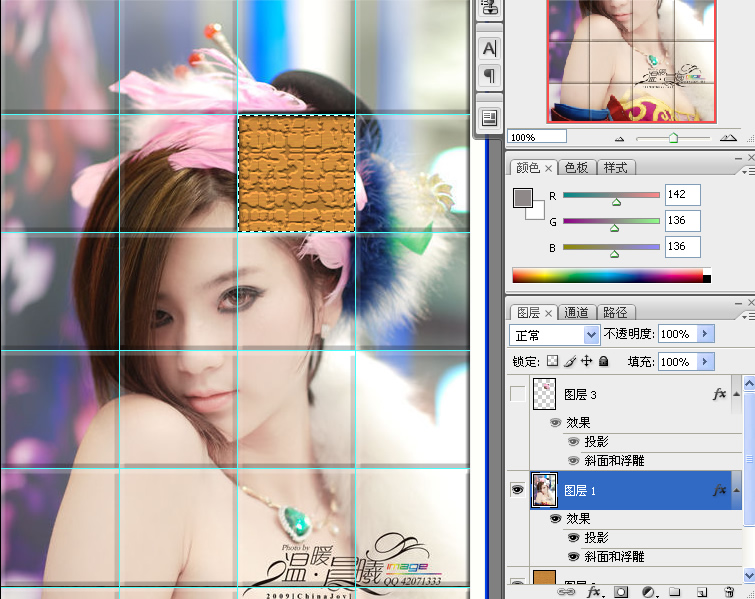Open the Layer Comps panel icon
The width and height of the screenshot is (755, 599).
click(x=489, y=118)
